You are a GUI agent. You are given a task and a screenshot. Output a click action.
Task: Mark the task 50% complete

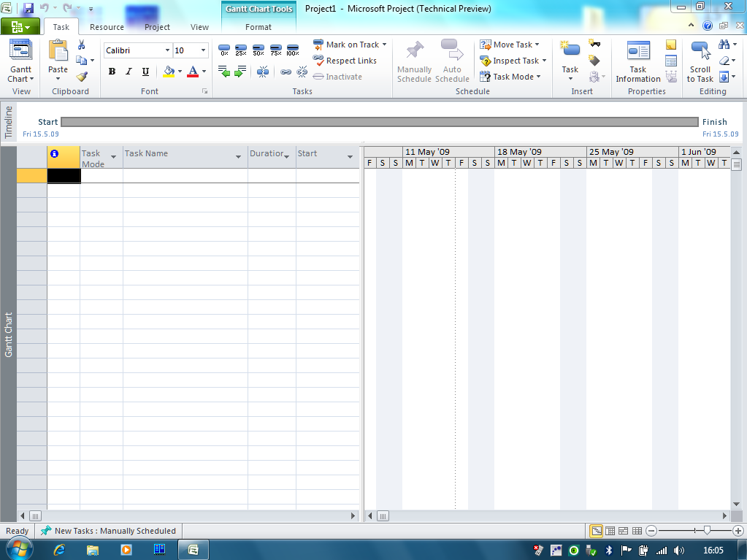point(258,50)
